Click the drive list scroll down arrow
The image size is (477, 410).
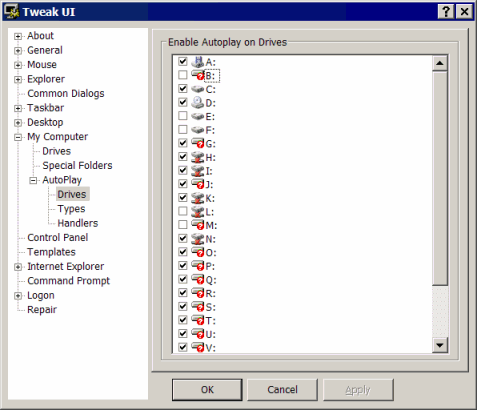tap(440, 345)
